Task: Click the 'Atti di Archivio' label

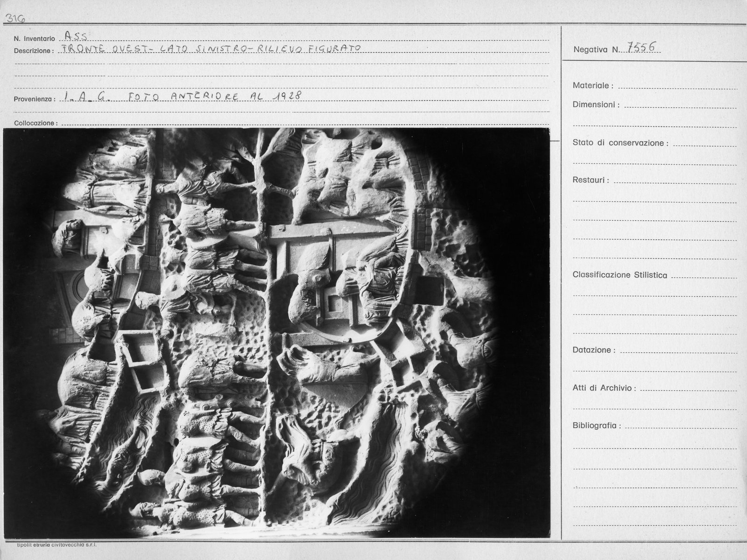Action: pos(604,388)
